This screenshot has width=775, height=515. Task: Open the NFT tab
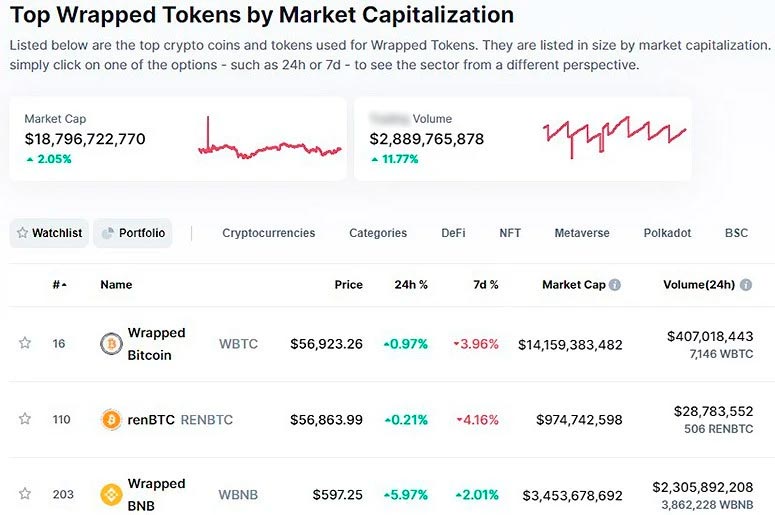click(510, 233)
